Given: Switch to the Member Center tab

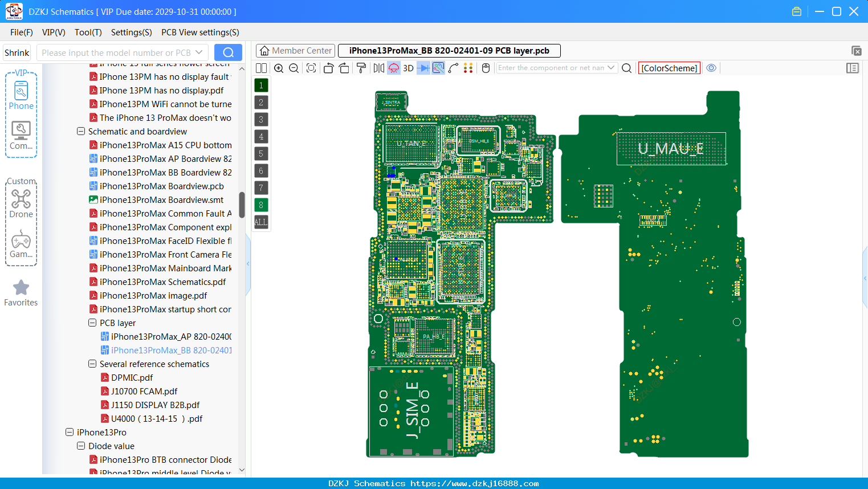Looking at the screenshot, I should 296,51.
